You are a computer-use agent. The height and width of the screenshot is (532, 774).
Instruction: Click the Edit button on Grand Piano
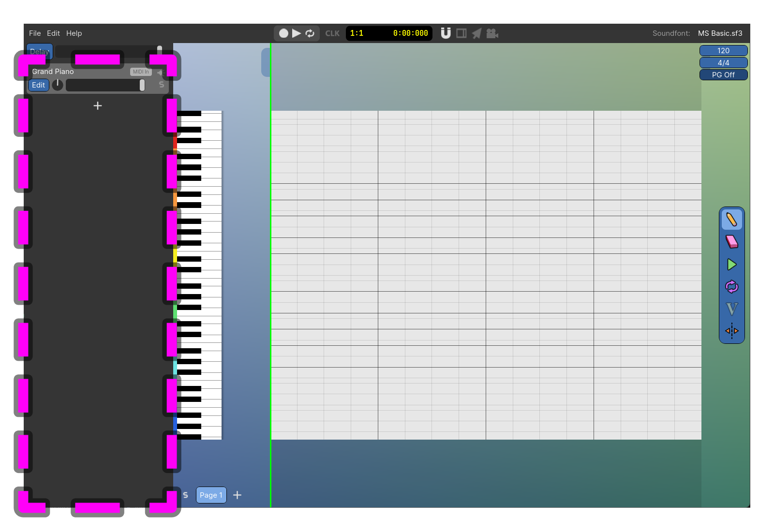[x=39, y=85]
